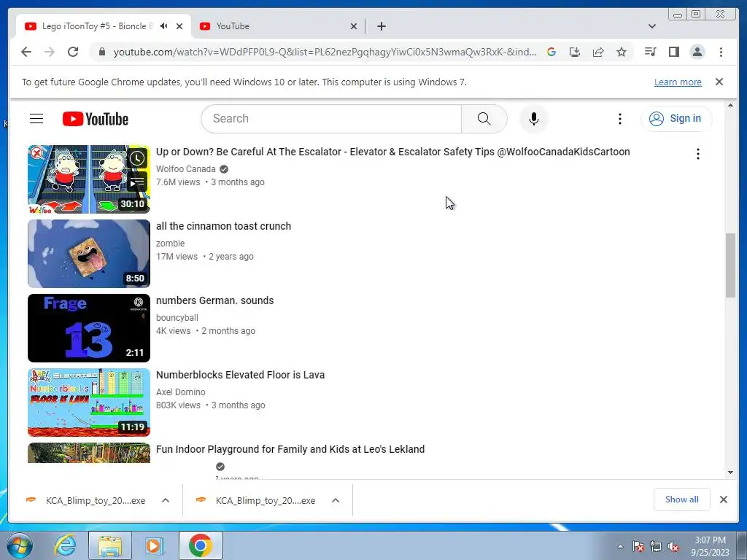This screenshot has height=560, width=747.
Task: Sign in to YouTube
Action: point(676,119)
